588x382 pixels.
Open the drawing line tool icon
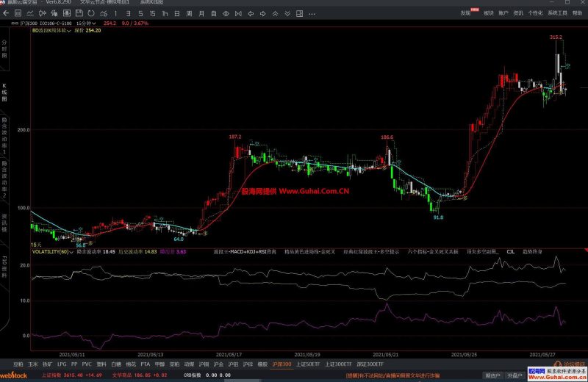pos(104,13)
